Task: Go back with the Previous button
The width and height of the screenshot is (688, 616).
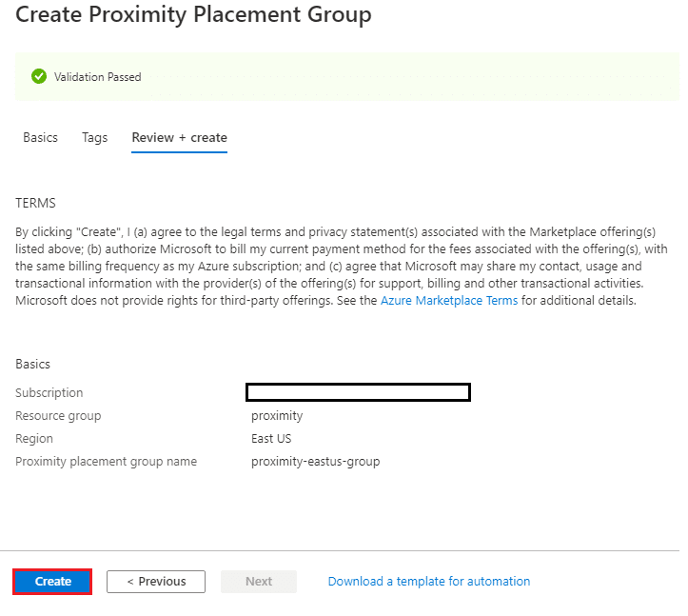Action: point(156,582)
